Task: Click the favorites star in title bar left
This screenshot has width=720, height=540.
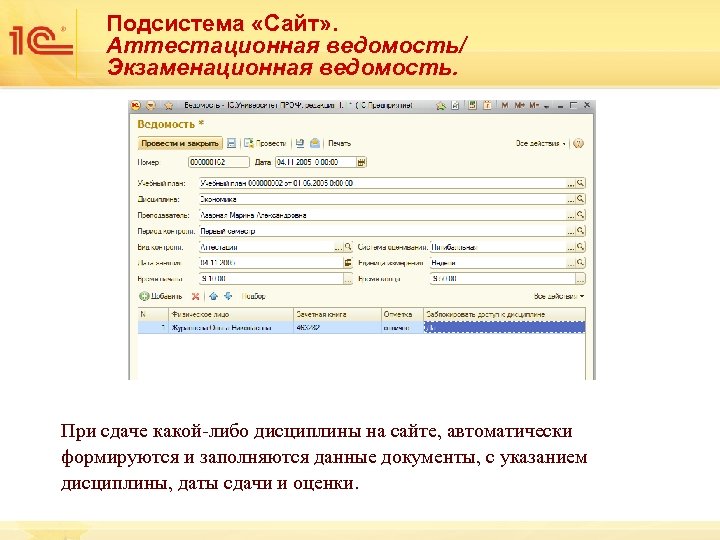Action: [x=169, y=106]
